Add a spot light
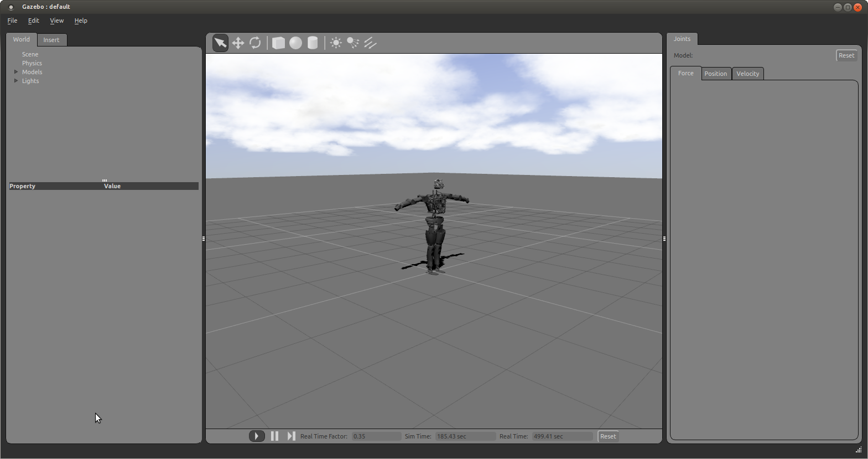 coord(353,43)
